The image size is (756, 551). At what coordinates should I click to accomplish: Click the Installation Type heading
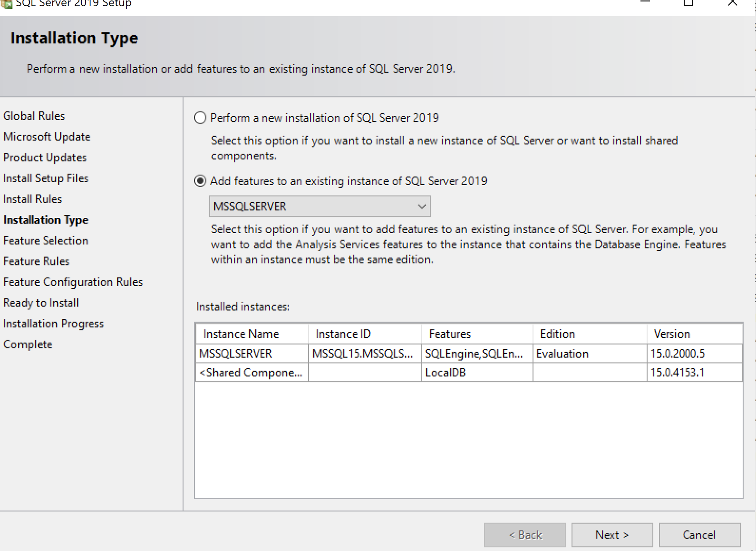[x=74, y=38]
